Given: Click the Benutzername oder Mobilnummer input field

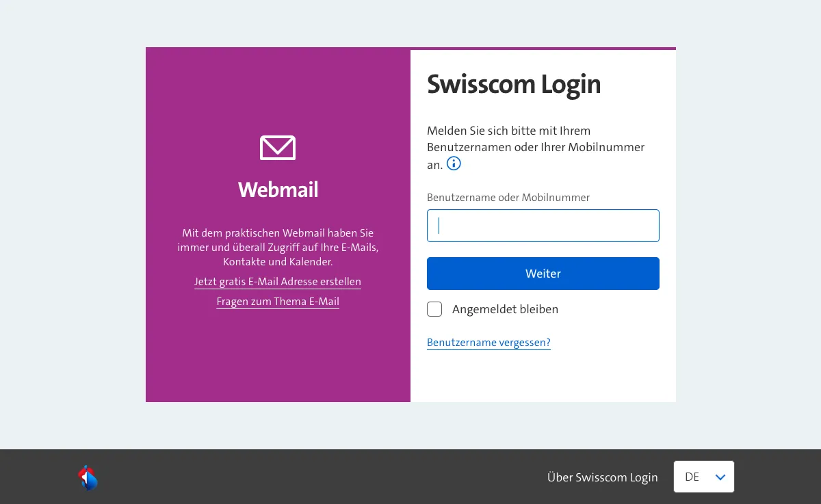Looking at the screenshot, I should 543,226.
